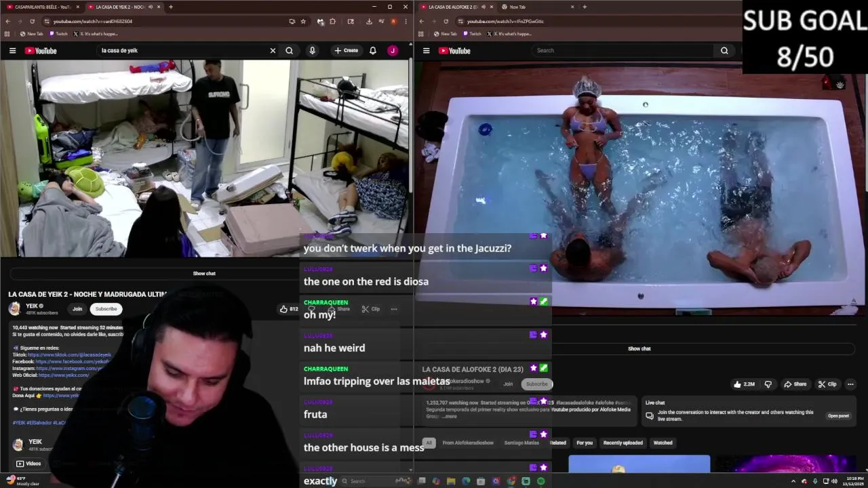Run search with magnifier in left YouTube window
The image size is (868, 488).
(x=290, y=51)
